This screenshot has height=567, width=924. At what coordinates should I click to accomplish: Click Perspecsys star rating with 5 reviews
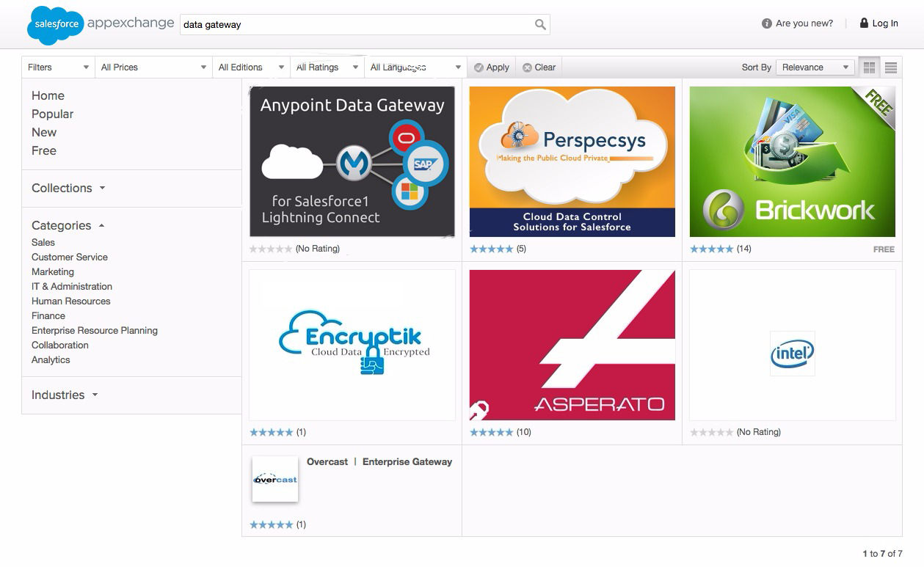[491, 249]
